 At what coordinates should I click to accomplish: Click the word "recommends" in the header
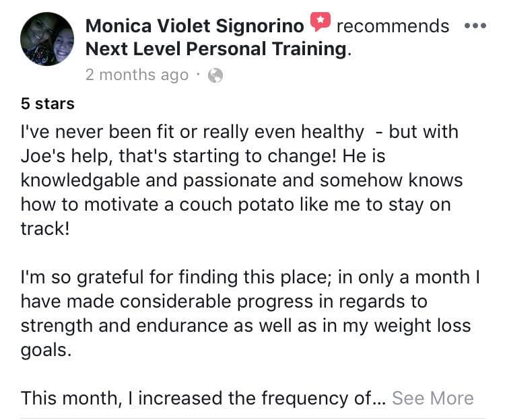(x=393, y=26)
